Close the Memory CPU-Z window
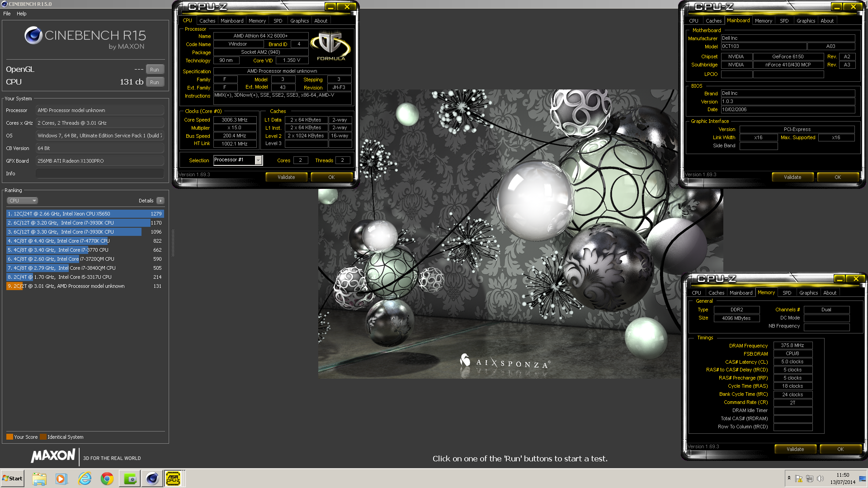868x488 pixels. pos(856,279)
